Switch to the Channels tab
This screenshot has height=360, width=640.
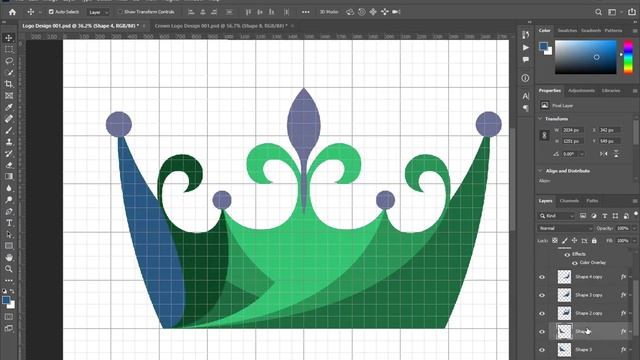(x=569, y=201)
